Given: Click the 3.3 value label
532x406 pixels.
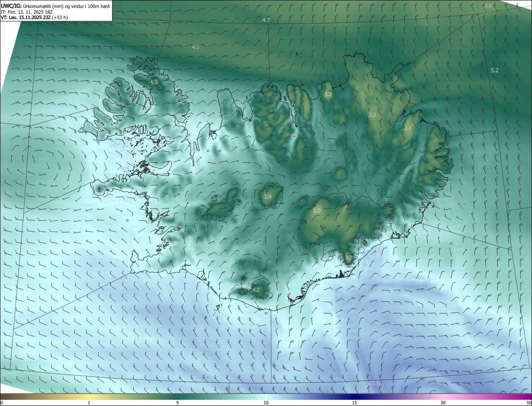Looking at the screenshot, I should pos(372,115).
